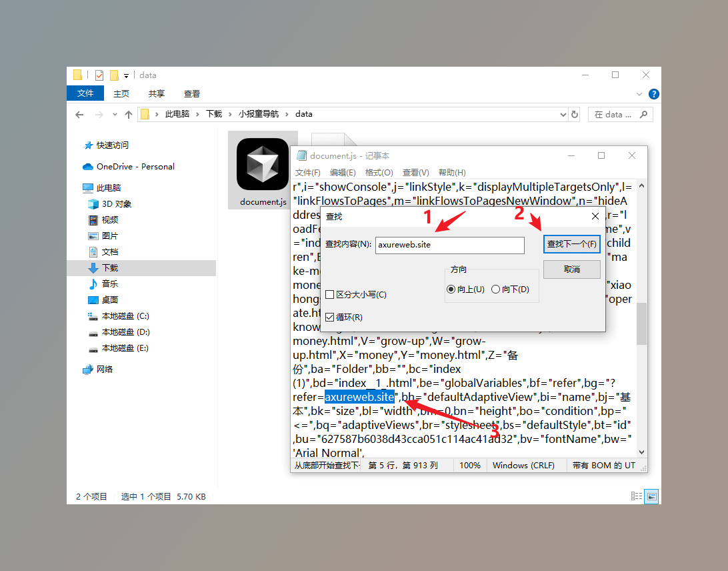Open Notepad 文件(F) menu

click(x=308, y=172)
